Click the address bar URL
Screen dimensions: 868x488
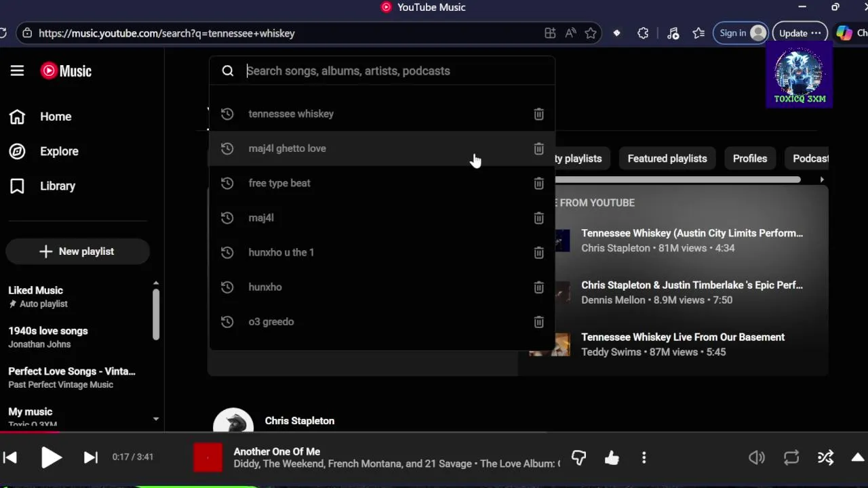(x=167, y=33)
